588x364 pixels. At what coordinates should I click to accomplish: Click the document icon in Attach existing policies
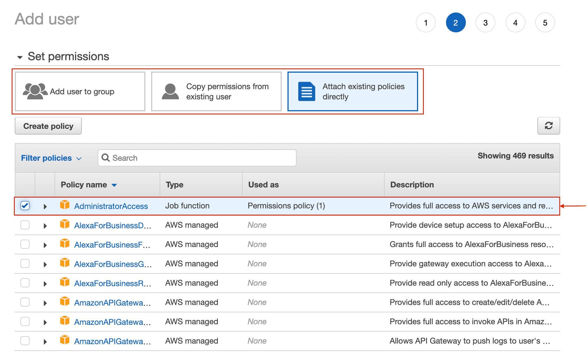[306, 91]
